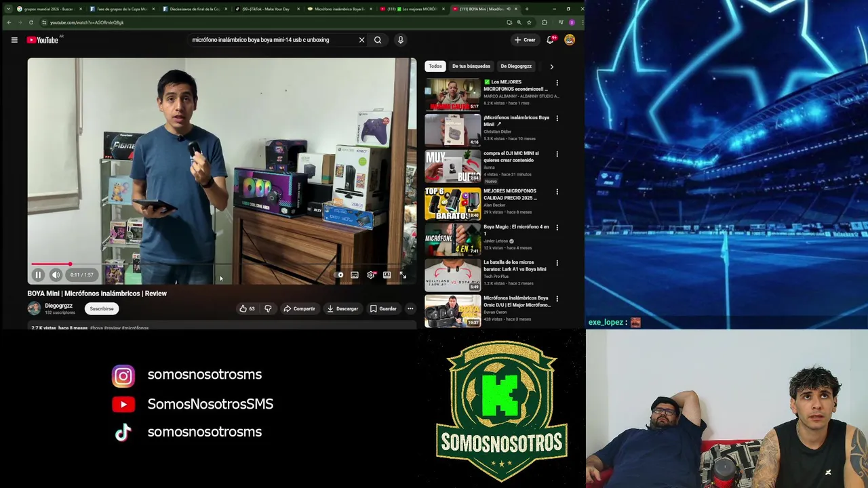Viewport: 868px width, 488px height.
Task: Click the #boya hashtag in description
Action: [x=96, y=328]
